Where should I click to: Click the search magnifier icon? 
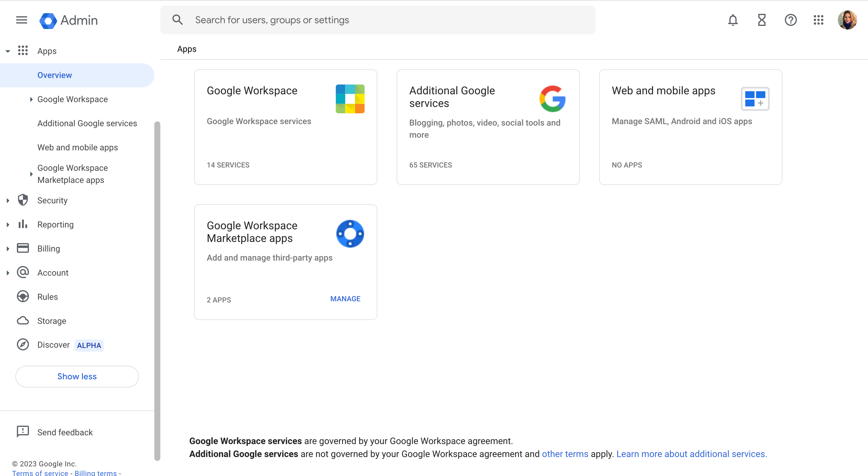[x=177, y=20]
